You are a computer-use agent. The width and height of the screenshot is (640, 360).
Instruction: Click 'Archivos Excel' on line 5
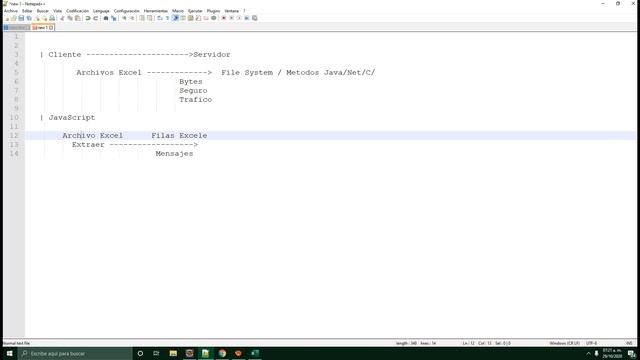(109, 73)
